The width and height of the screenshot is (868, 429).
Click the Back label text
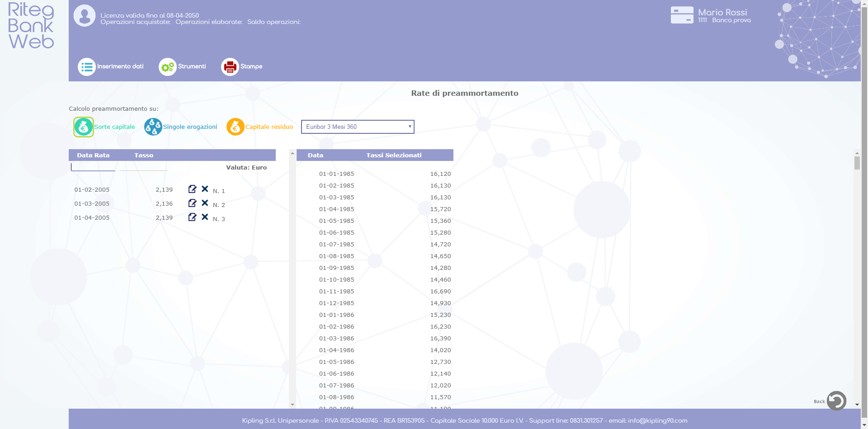point(819,401)
